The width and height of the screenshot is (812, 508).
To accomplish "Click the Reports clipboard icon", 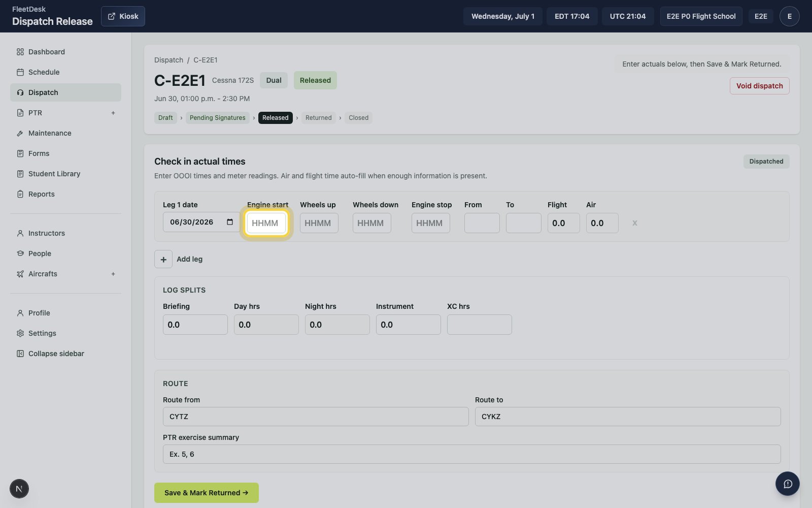I will tap(20, 194).
